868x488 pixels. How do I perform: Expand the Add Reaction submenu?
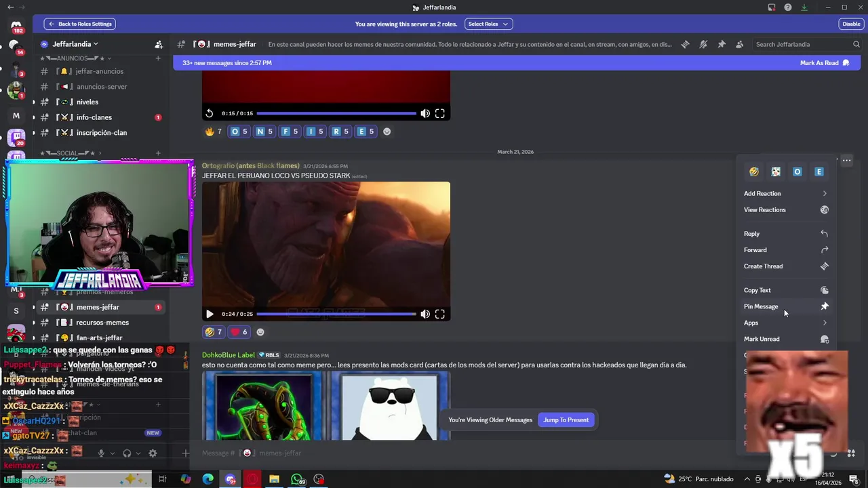coord(786,194)
